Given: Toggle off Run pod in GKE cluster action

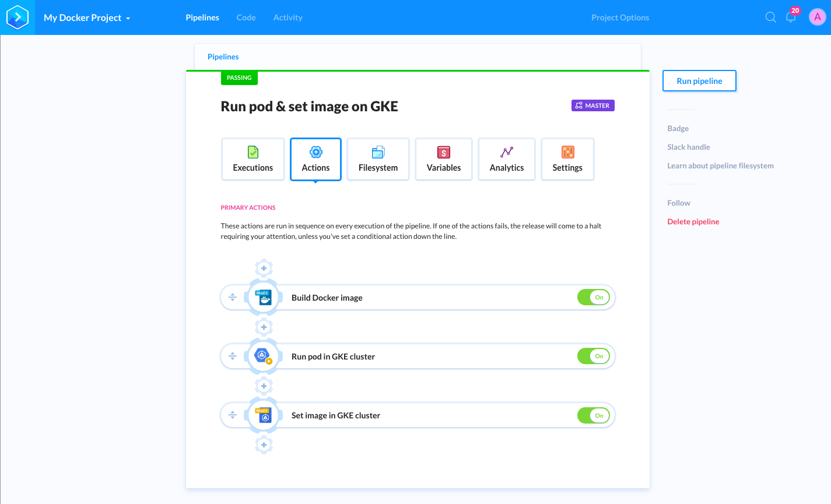Looking at the screenshot, I should [x=594, y=356].
